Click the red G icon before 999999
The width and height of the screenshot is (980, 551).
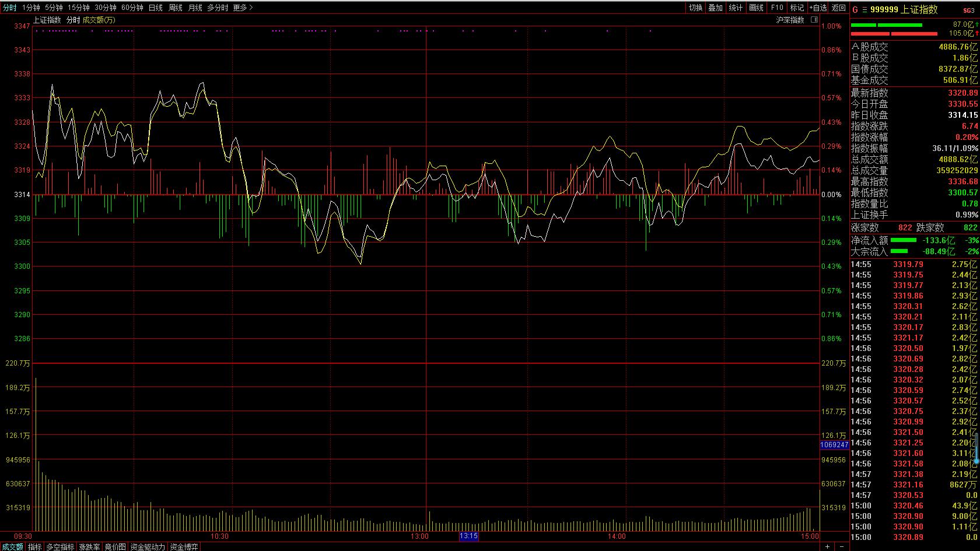855,9
